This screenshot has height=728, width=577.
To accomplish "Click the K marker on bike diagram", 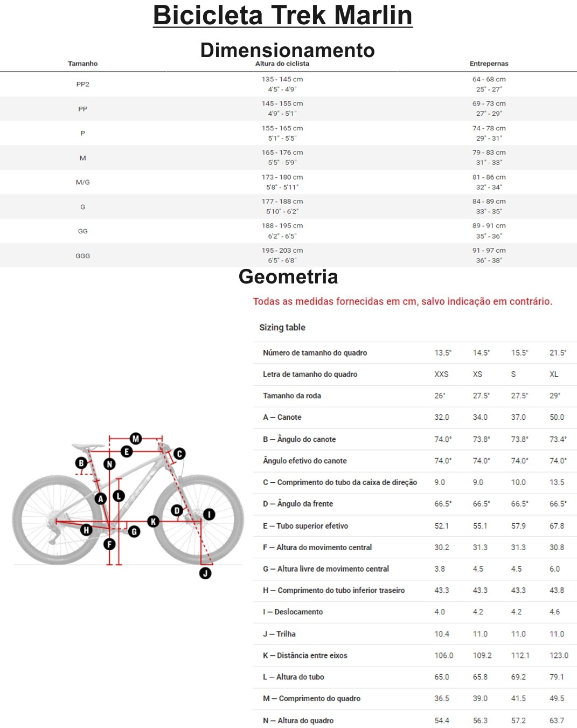I will click(153, 521).
